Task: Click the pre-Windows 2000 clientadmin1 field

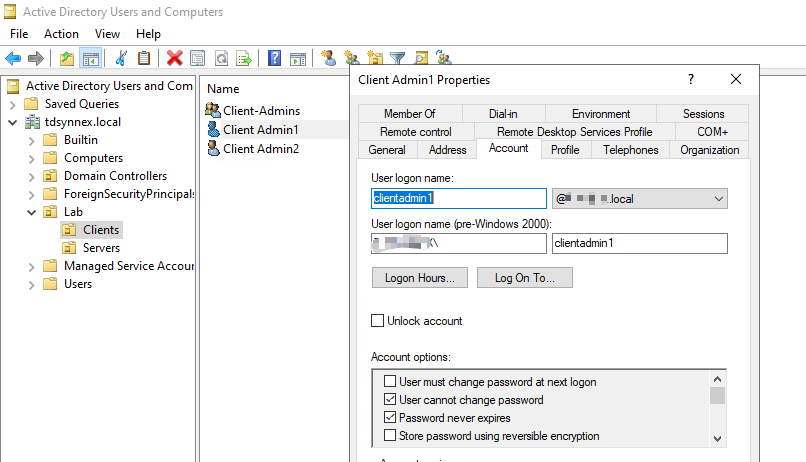Action: 639,243
